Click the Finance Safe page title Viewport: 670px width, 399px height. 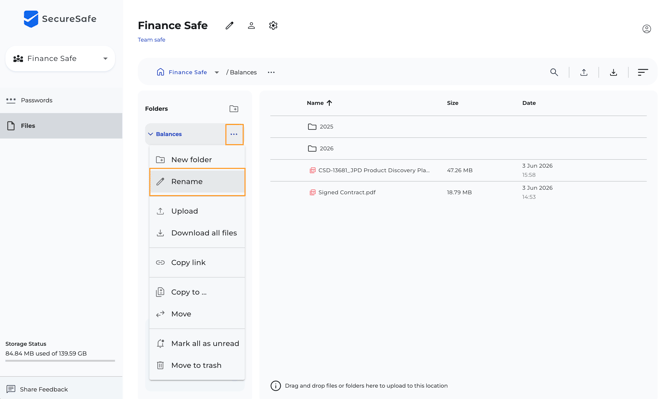click(173, 26)
